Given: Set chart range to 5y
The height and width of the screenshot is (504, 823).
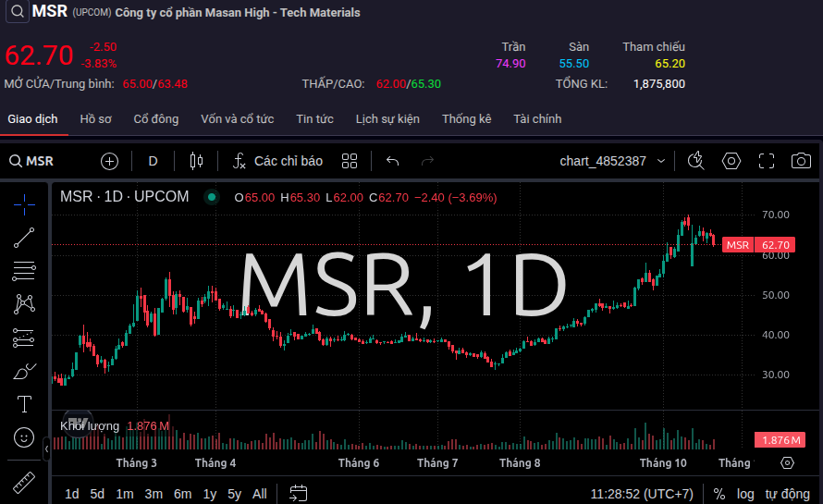Looking at the screenshot, I should tap(234, 494).
